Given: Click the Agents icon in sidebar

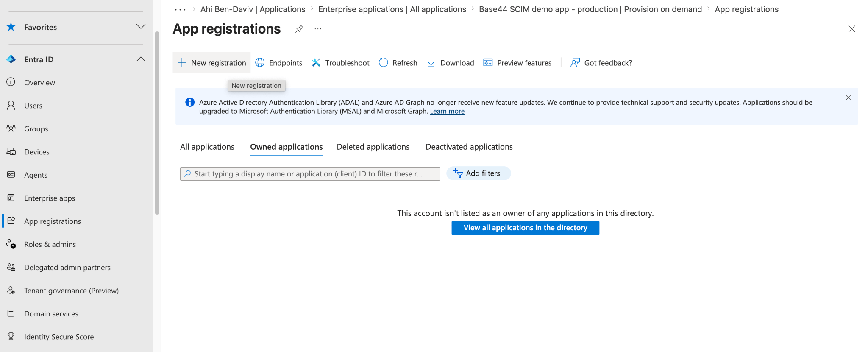Looking at the screenshot, I should pos(11,175).
